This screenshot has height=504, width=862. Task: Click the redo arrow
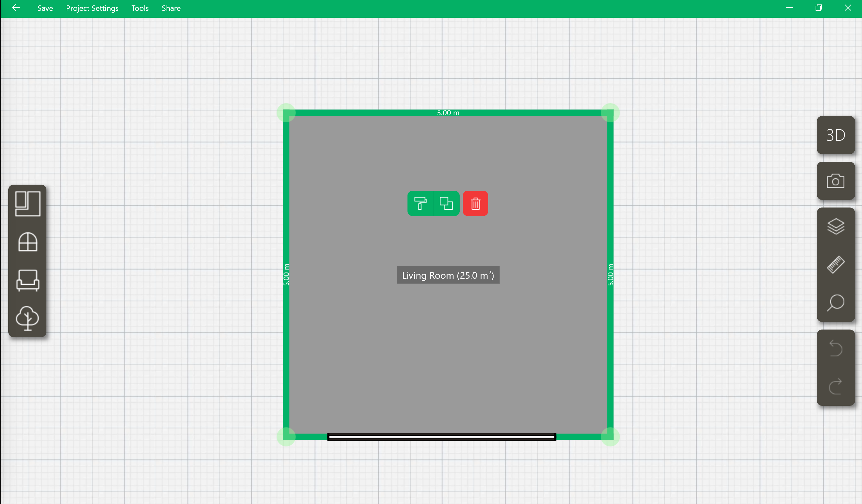pyautogui.click(x=835, y=387)
